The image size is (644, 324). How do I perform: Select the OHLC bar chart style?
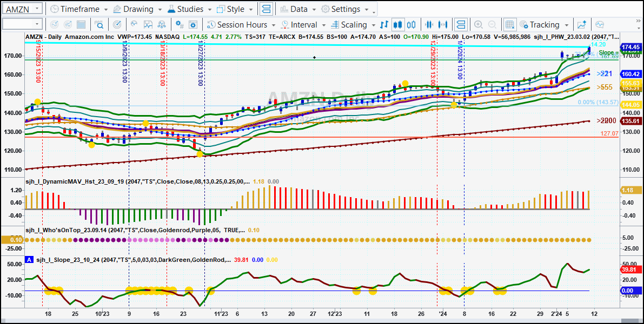tap(384, 25)
